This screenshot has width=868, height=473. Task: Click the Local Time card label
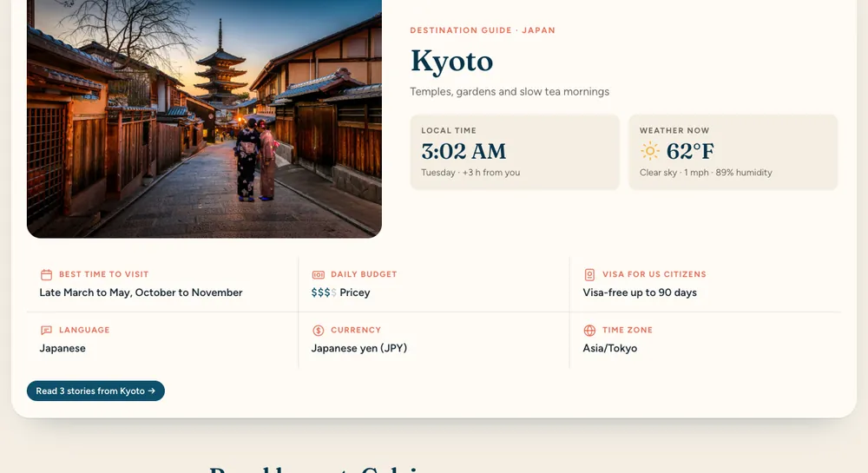[x=449, y=130]
